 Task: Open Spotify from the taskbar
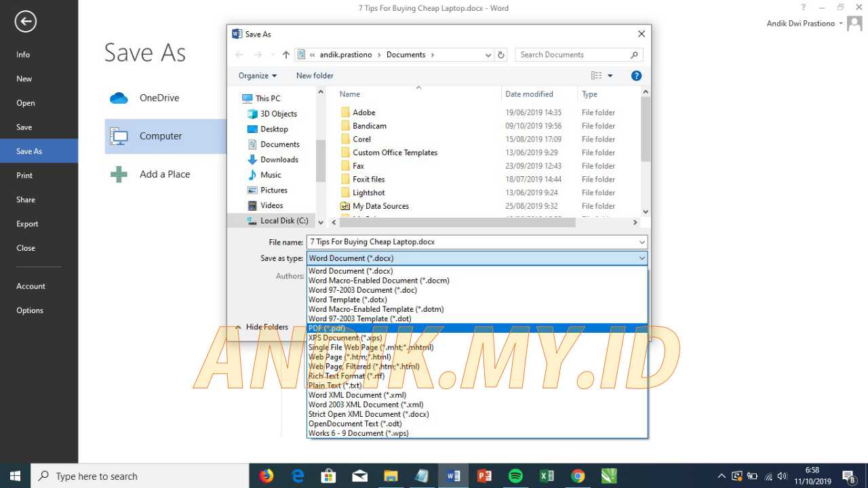click(515, 476)
